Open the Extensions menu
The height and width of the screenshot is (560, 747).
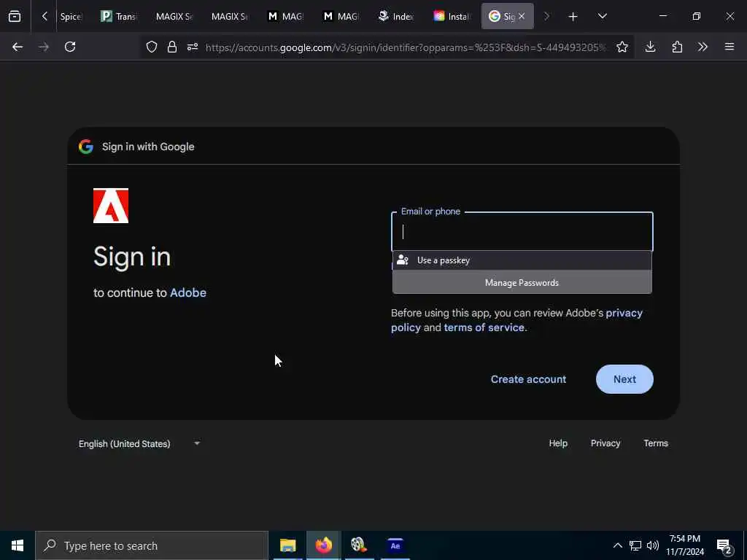pos(677,47)
